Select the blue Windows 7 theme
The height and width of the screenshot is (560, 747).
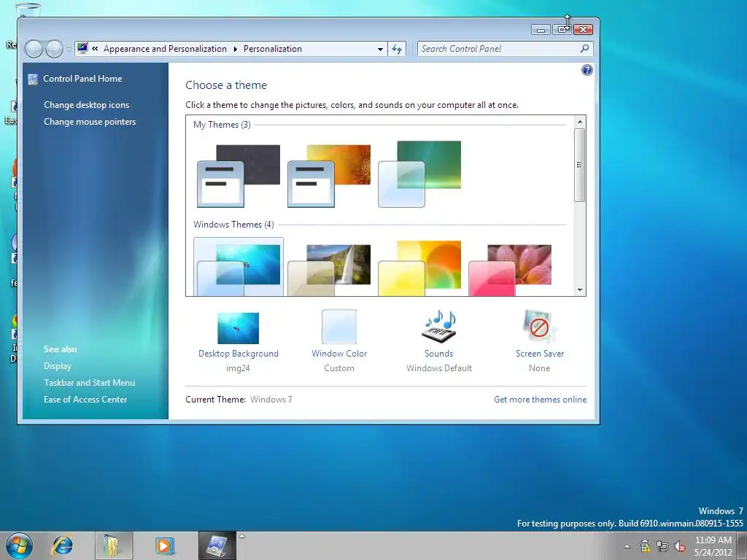coord(239,268)
